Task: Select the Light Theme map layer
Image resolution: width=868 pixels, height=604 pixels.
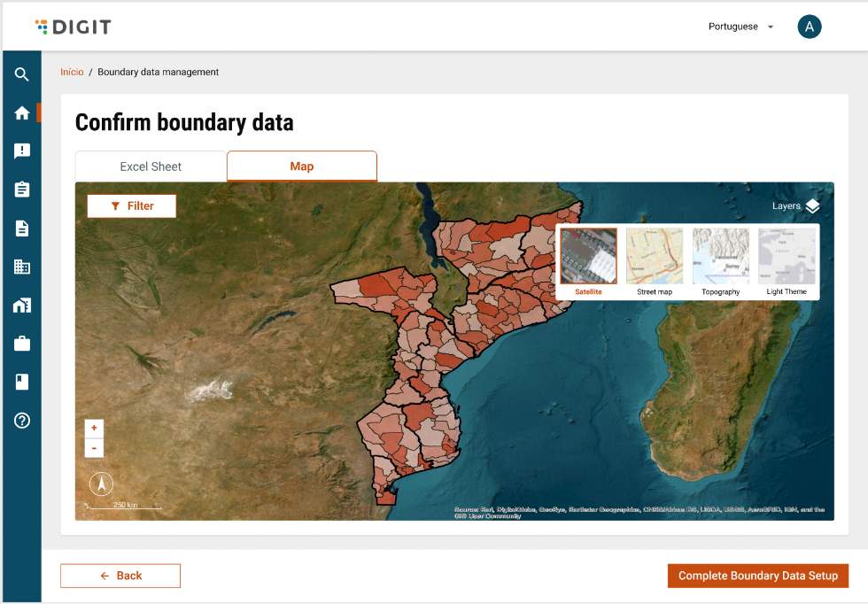Action: pyautogui.click(x=787, y=256)
